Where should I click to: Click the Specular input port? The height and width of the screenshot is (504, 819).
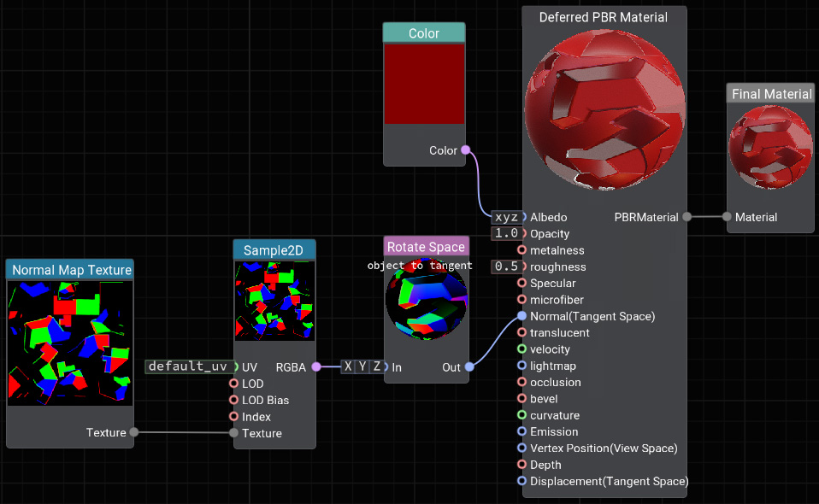(x=521, y=283)
